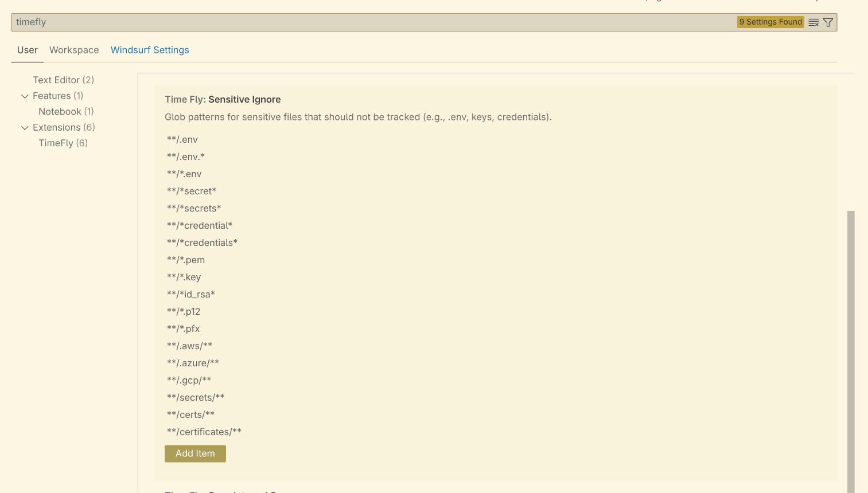Select Text Editor (2) in settings tree
Image resolution: width=868 pixels, height=493 pixels.
click(64, 80)
